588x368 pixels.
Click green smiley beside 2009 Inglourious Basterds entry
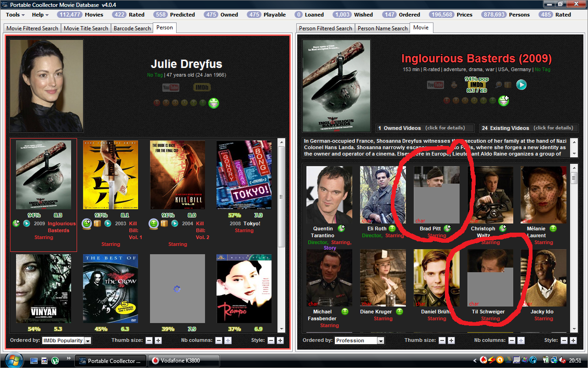tap(17, 223)
